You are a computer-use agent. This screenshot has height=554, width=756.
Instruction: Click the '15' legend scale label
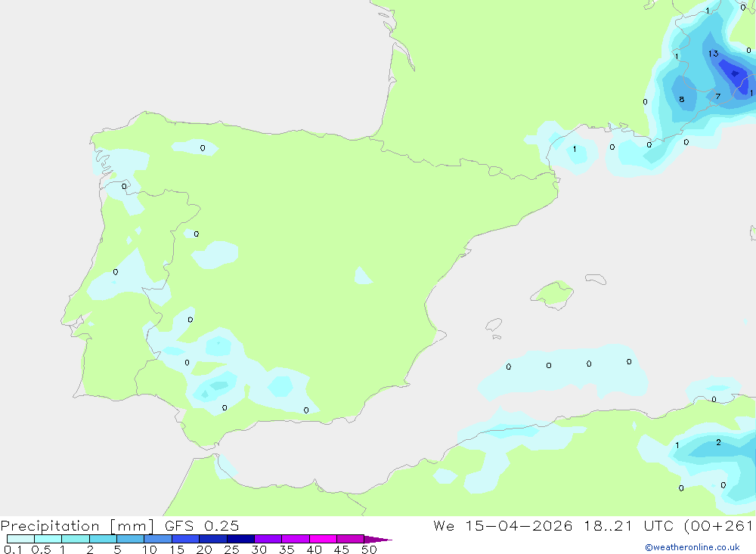coord(177,549)
